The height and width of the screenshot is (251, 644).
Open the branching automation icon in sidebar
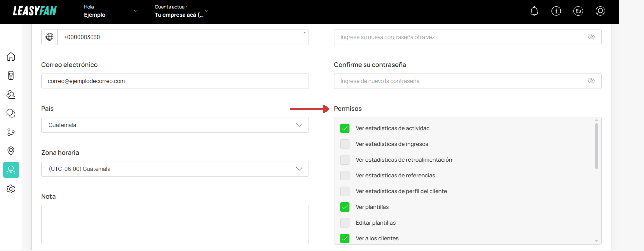[x=11, y=132]
